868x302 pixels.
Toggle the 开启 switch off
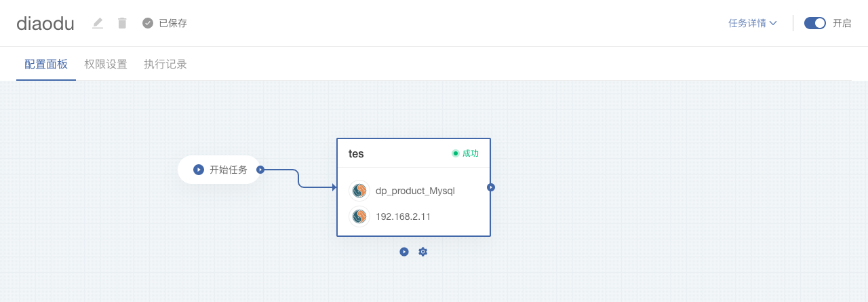click(x=814, y=23)
